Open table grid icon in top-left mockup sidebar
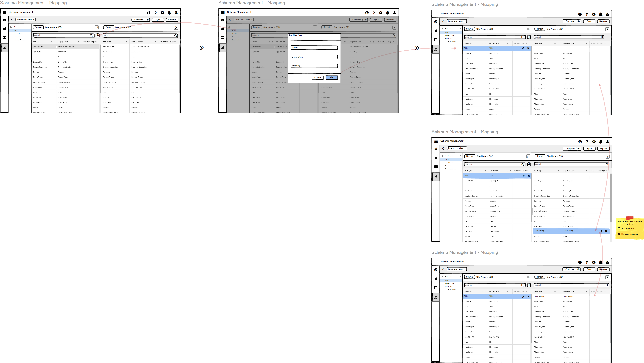This screenshot has height=363, width=644. [5, 38]
